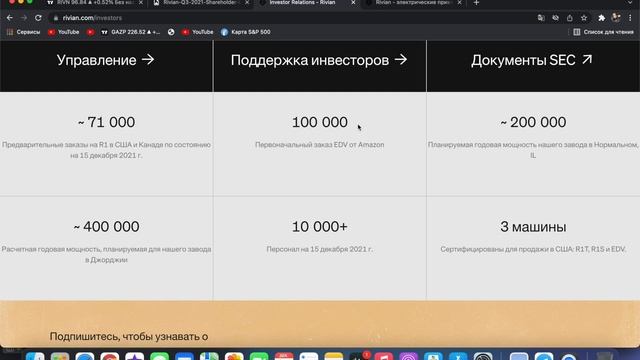Close the Rivian электрические tab
640x360 pixels.
(x=459, y=3)
